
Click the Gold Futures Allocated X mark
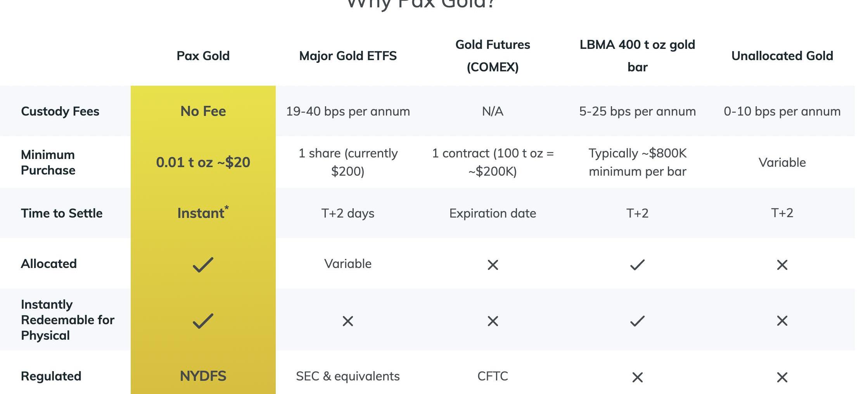pyautogui.click(x=493, y=265)
